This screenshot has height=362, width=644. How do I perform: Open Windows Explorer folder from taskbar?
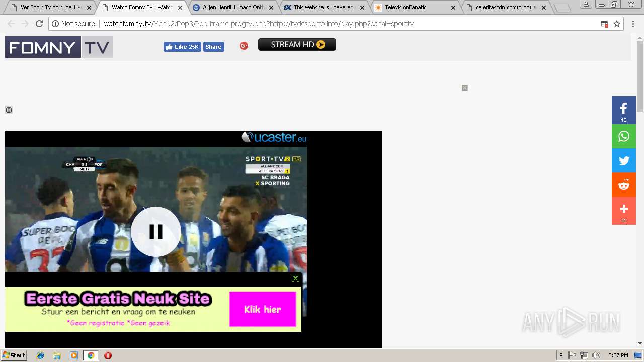click(57, 355)
